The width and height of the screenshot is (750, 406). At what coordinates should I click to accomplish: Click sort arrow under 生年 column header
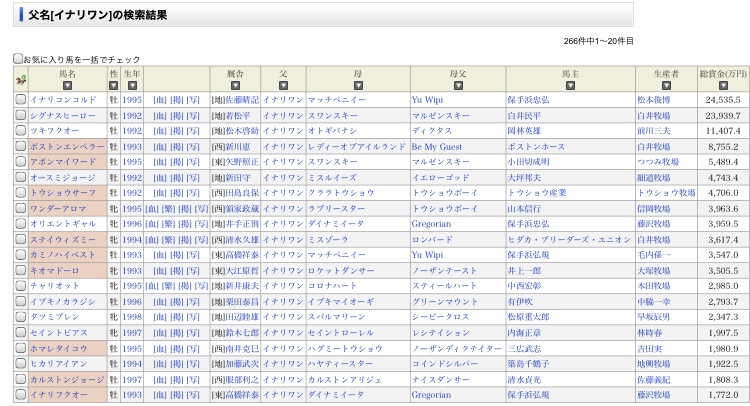tap(132, 85)
